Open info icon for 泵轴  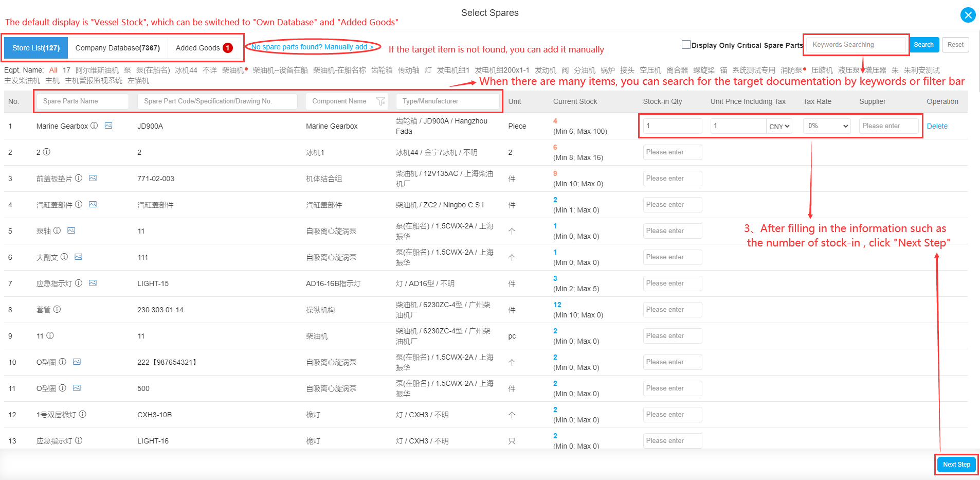[x=57, y=230]
